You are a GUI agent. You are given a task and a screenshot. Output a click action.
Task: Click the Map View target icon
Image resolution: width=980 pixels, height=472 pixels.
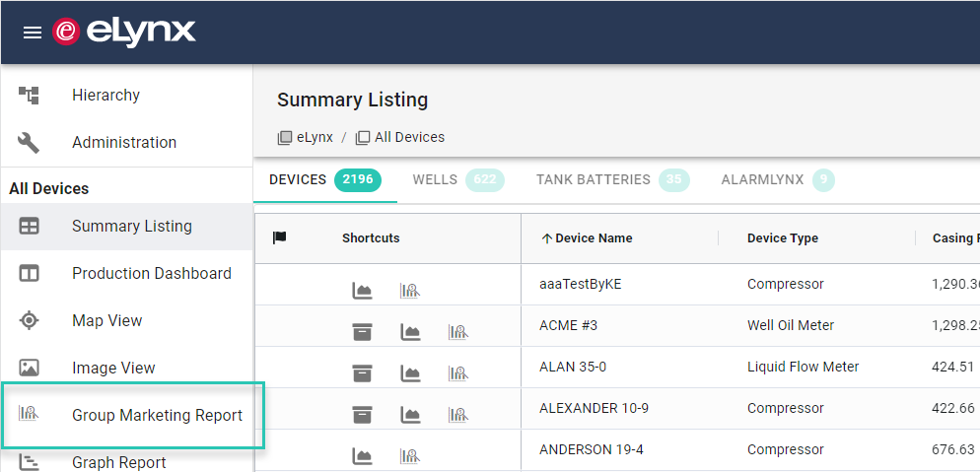[29, 321]
